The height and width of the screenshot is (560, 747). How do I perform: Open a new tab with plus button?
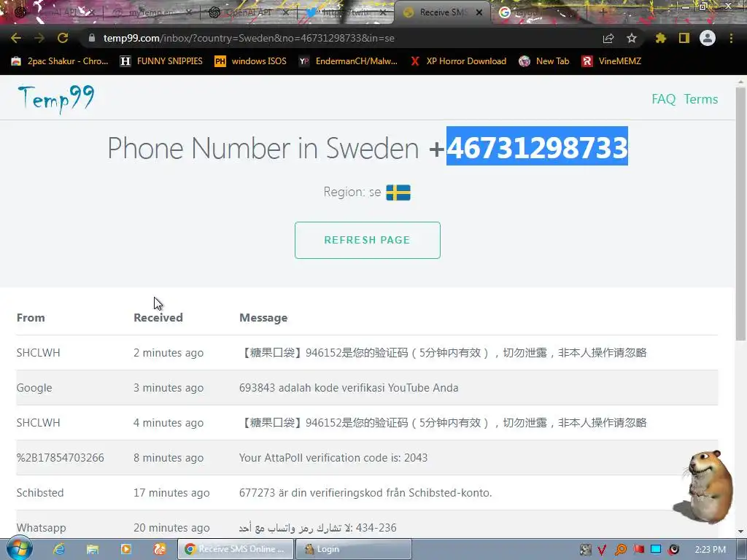tap(603, 13)
